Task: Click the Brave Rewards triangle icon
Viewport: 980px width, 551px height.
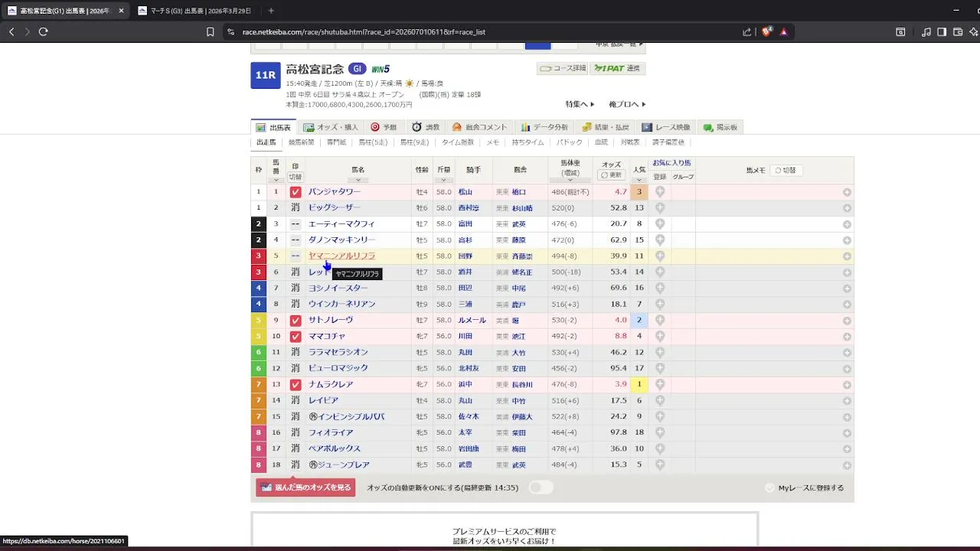Action: tap(783, 31)
